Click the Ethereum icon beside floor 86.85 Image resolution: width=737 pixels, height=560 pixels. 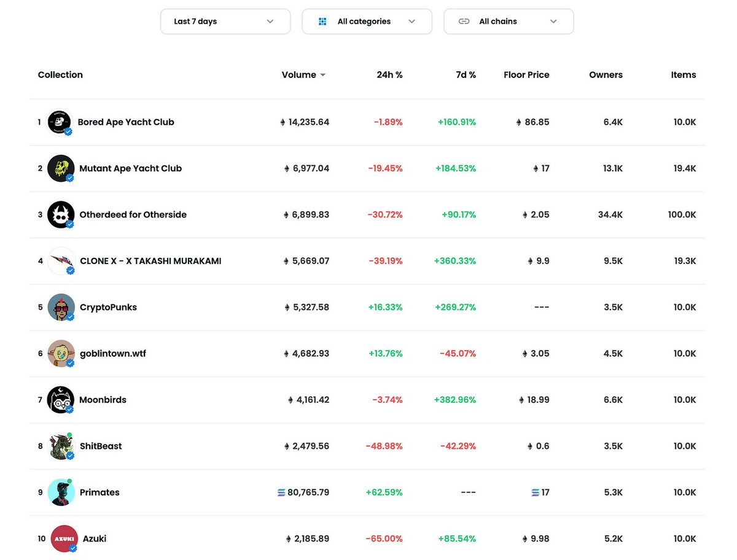[x=519, y=122]
